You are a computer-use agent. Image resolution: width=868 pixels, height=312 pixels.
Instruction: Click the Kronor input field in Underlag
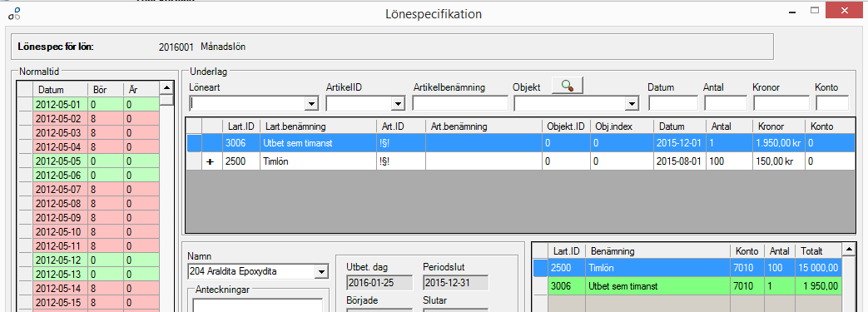(781, 103)
